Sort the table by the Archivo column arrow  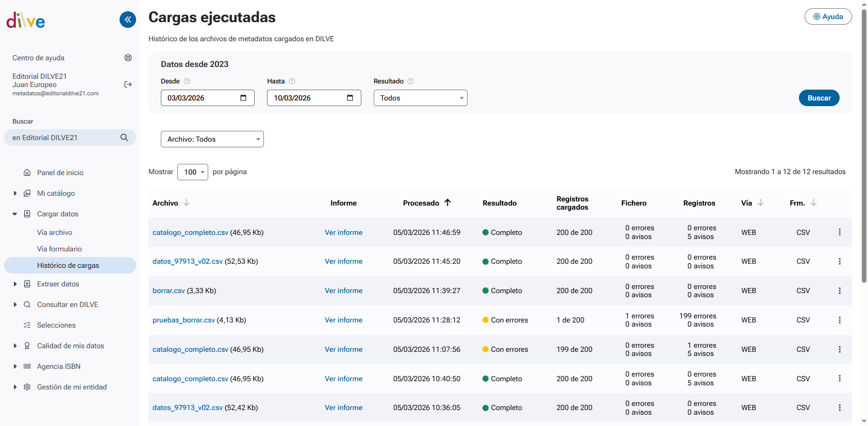click(x=187, y=203)
